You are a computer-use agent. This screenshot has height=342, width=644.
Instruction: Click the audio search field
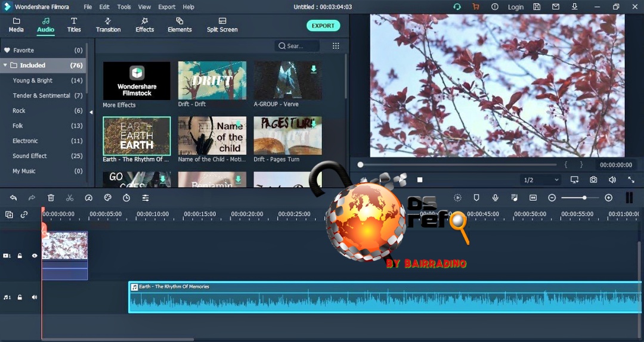tap(297, 46)
